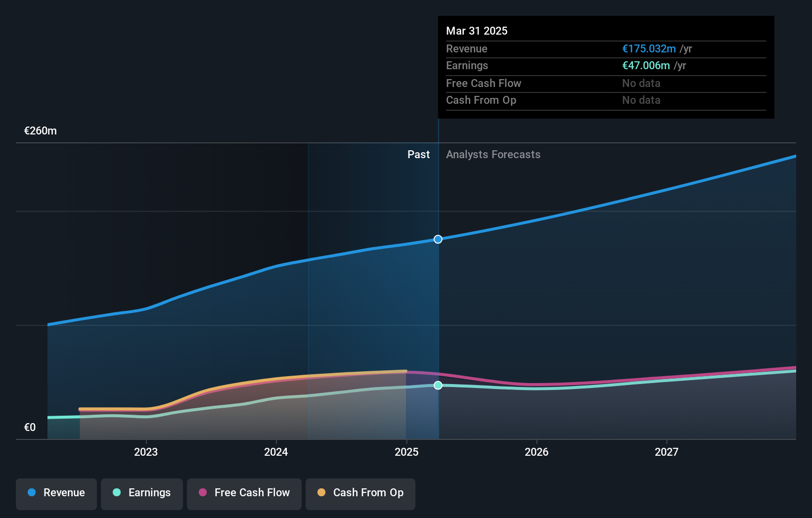Toggle the Revenue series legend button
Viewport: 812px width, 518px height.
[56, 494]
